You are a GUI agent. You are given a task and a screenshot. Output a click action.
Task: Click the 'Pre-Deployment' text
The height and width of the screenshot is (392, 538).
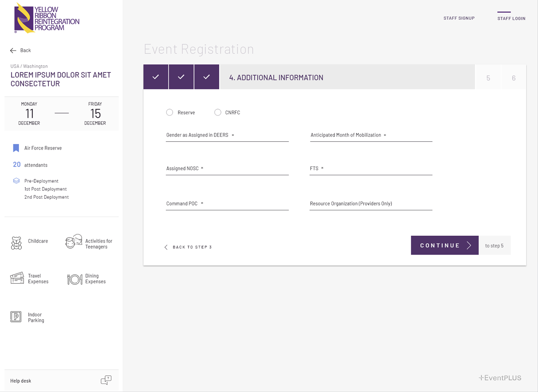click(41, 181)
